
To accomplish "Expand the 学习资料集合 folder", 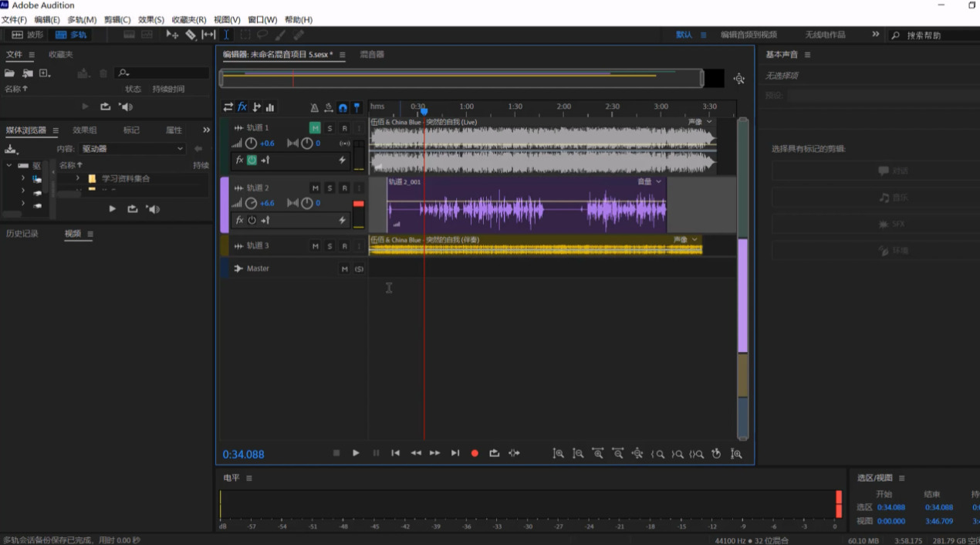I will (x=77, y=178).
